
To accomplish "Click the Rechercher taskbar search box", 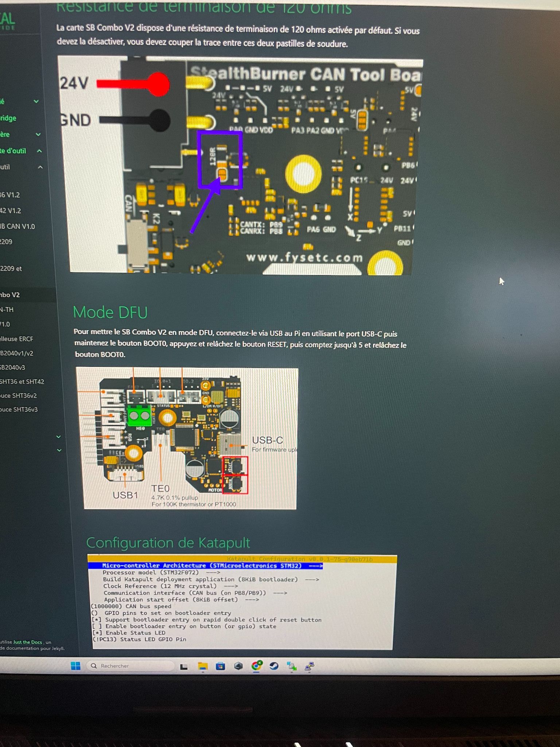I will (131, 666).
